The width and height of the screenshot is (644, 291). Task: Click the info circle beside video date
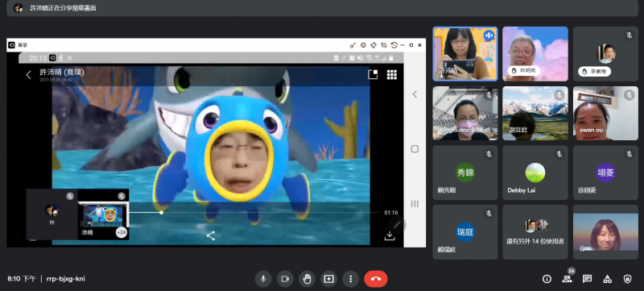coord(76,80)
